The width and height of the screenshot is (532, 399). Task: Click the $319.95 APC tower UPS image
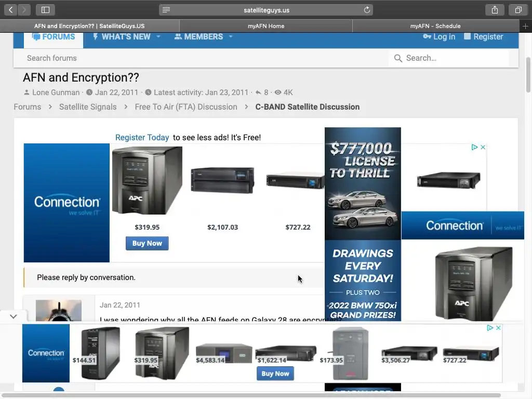click(x=147, y=180)
